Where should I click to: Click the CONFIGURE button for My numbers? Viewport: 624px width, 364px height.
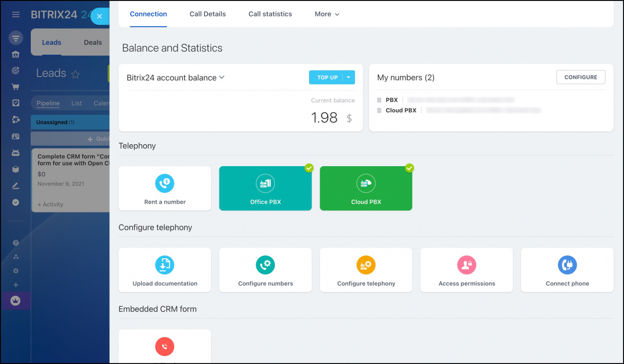tap(581, 77)
